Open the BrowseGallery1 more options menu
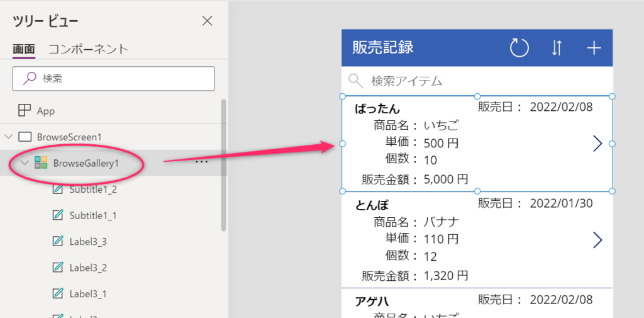 (201, 162)
